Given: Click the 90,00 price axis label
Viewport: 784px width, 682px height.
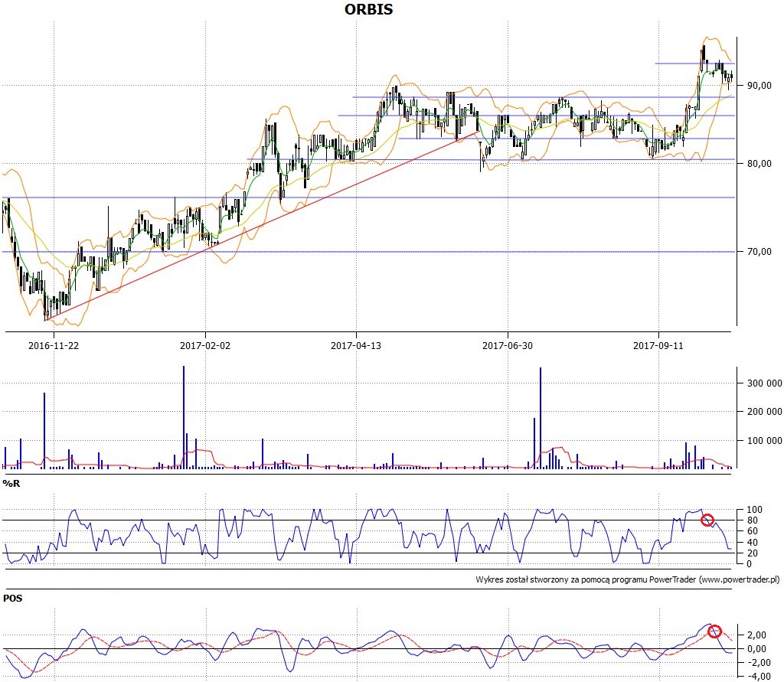Looking at the screenshot, I should (759, 86).
